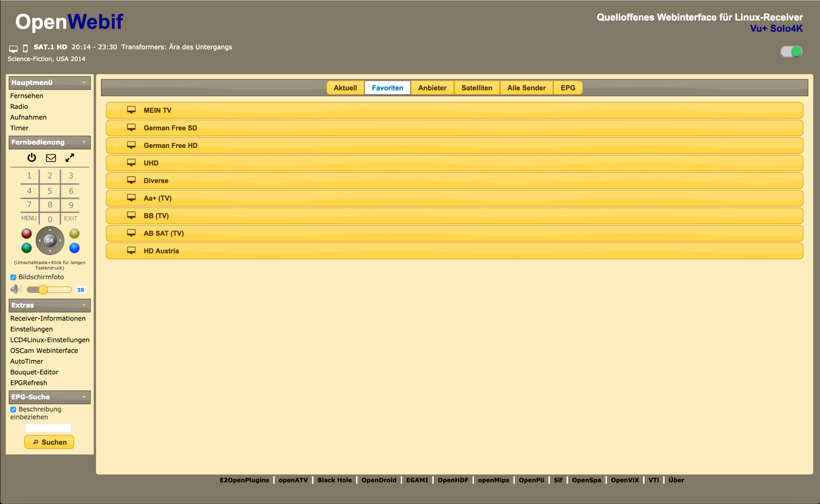Click the Suchen button

[49, 442]
